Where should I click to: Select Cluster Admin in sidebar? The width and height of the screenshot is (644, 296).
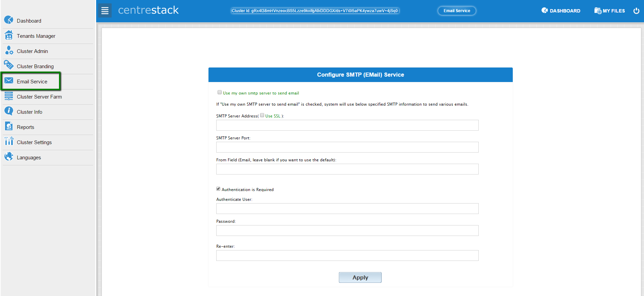32,51
